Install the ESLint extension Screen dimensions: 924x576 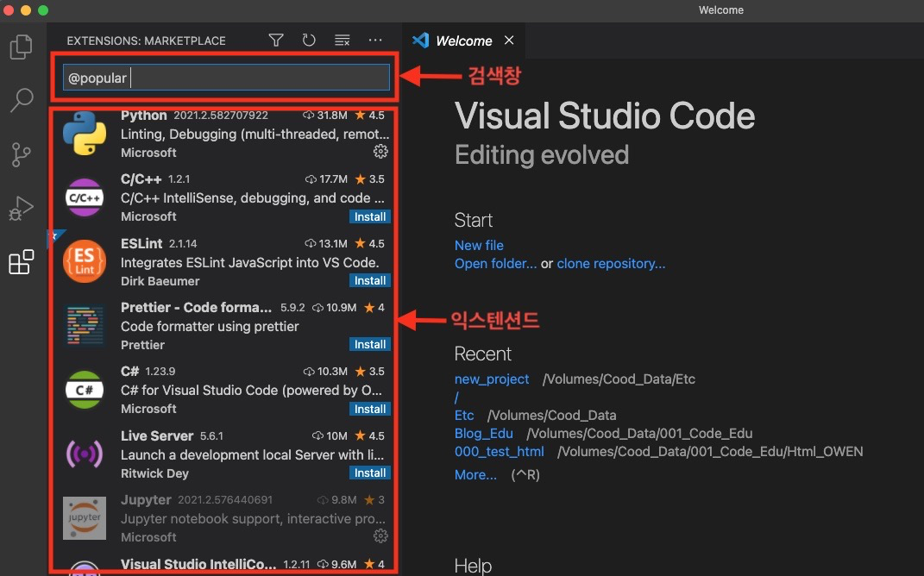point(369,280)
